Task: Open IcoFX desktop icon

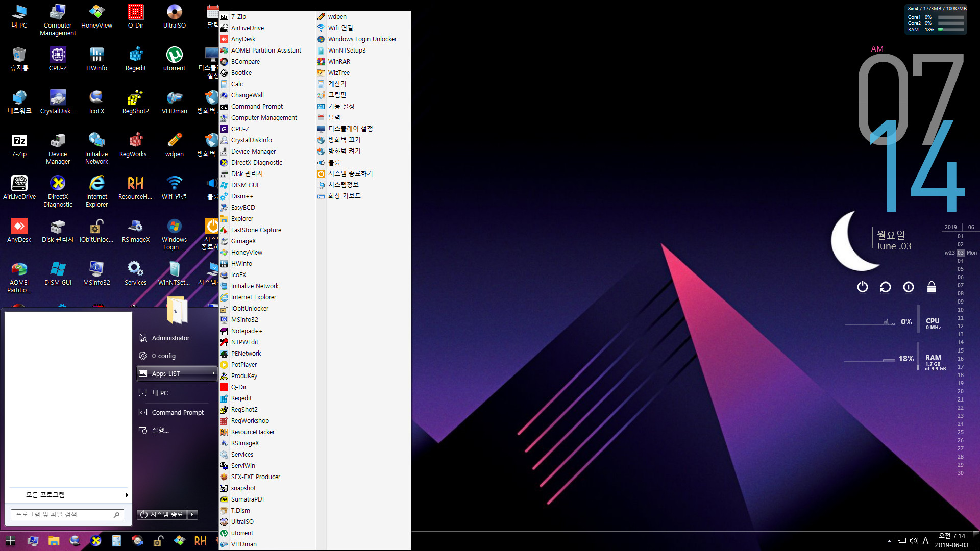Action: [96, 102]
